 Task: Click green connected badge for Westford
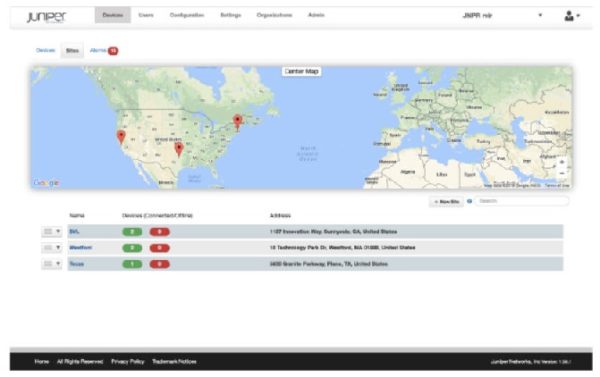coord(132,248)
